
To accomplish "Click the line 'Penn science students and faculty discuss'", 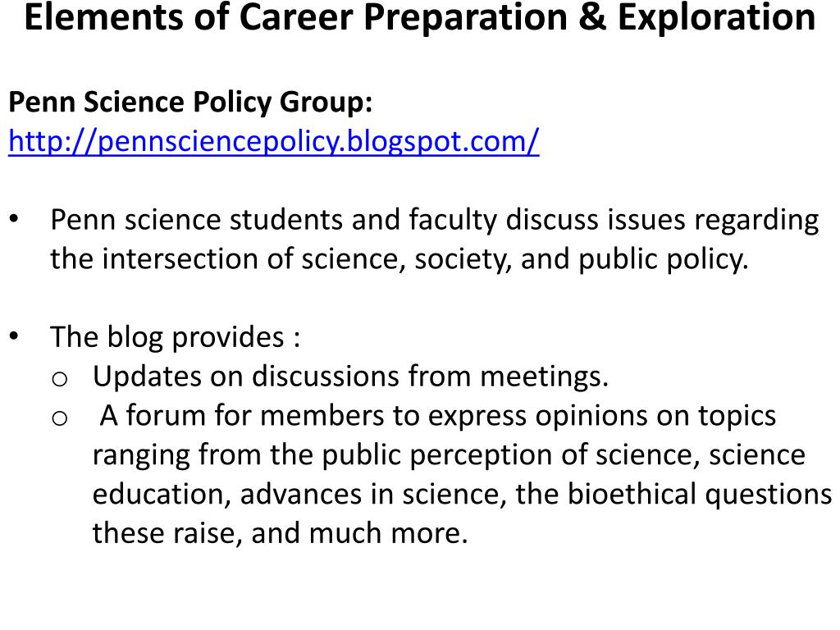I will coord(435,221).
